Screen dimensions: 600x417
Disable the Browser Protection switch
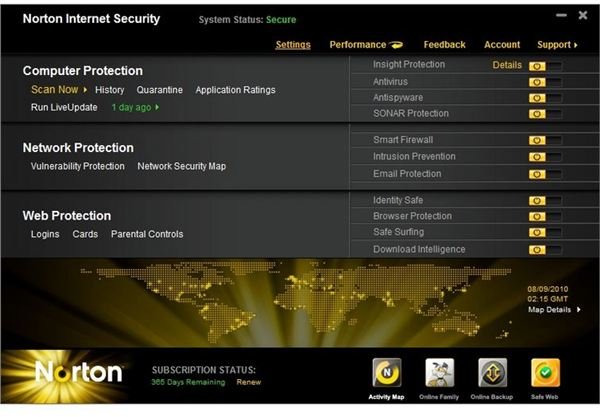point(545,217)
